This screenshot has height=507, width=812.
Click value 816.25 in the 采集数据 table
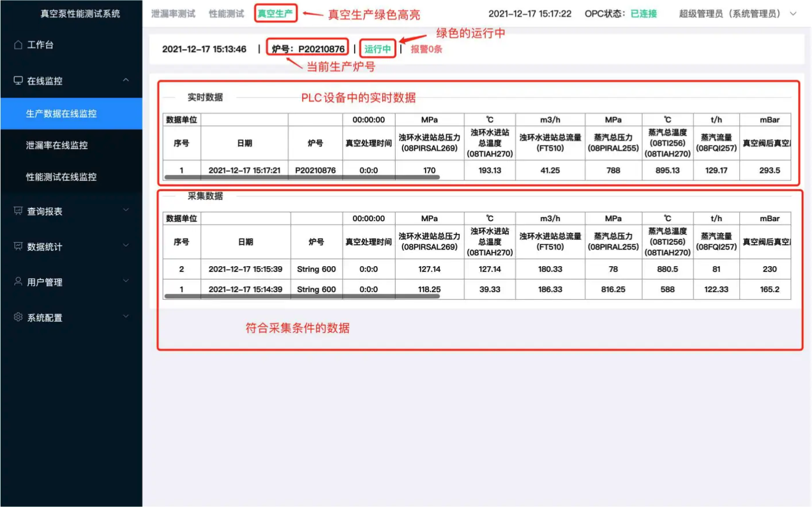[613, 289]
